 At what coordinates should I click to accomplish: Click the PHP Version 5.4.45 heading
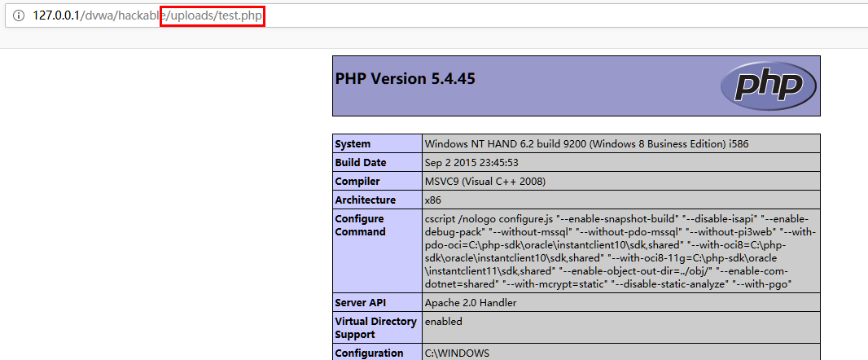click(x=405, y=79)
